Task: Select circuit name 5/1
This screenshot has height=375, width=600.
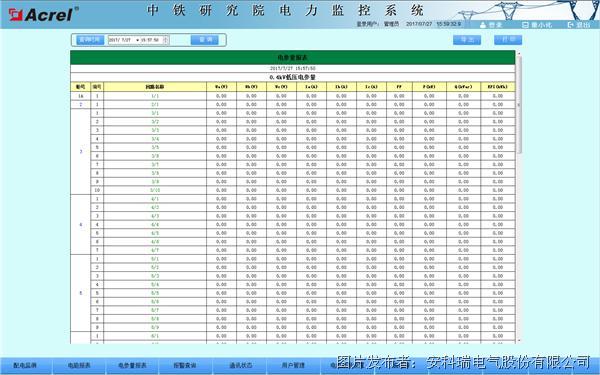Action: click(155, 259)
